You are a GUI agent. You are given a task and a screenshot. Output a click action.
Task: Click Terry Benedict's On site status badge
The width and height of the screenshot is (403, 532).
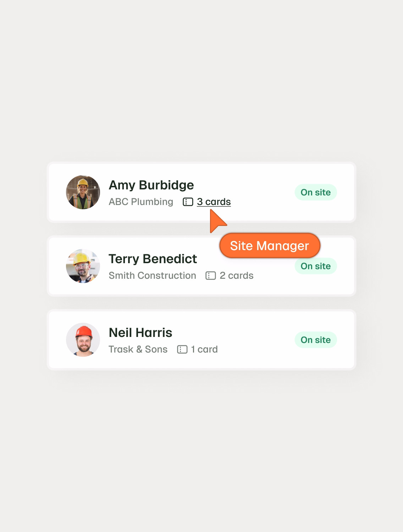point(316,267)
